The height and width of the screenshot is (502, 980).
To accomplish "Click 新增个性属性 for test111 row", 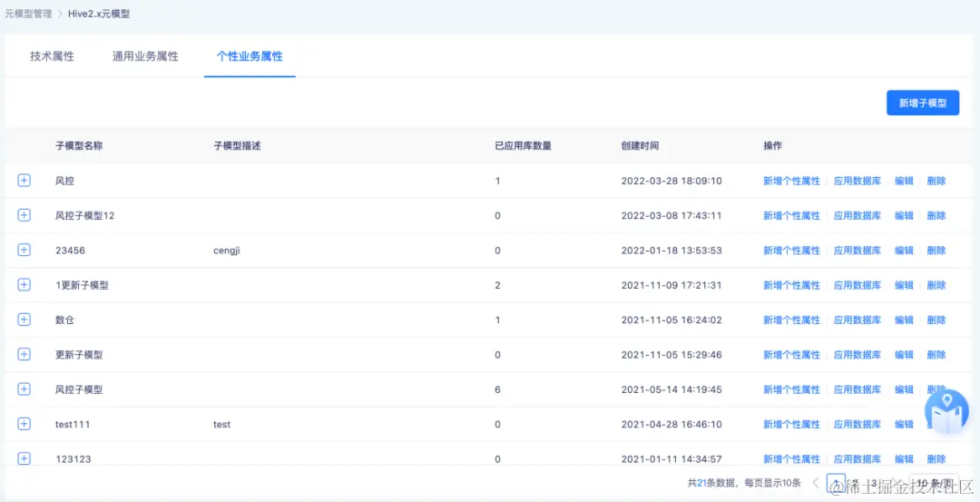I will tap(791, 424).
